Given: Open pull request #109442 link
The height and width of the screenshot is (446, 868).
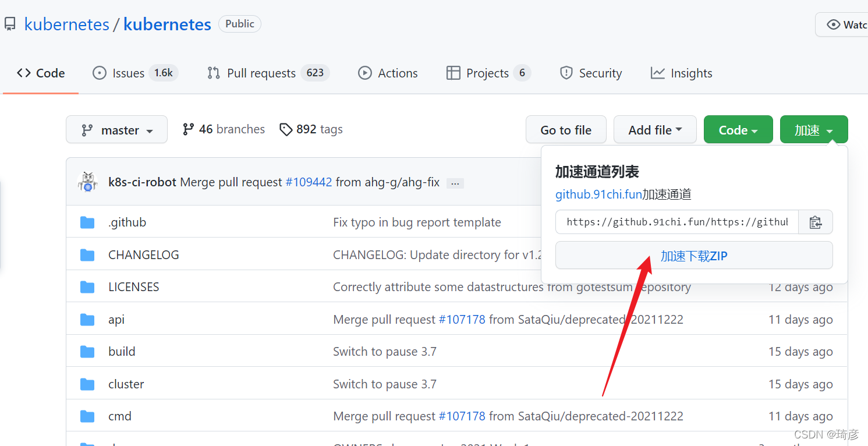Looking at the screenshot, I should tap(309, 182).
